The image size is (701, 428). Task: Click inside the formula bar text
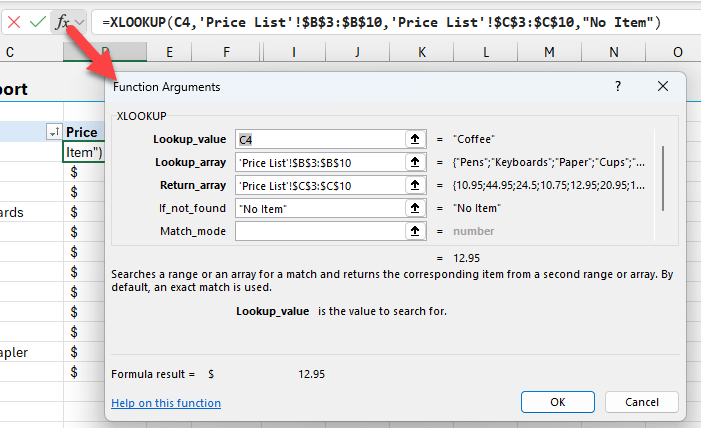[x=381, y=22]
